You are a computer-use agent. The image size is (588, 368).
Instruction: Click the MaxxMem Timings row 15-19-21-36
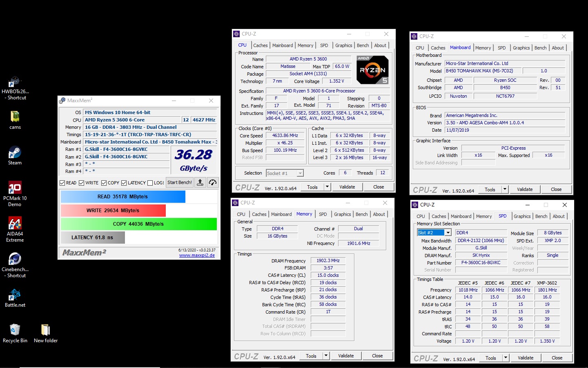tap(150, 135)
